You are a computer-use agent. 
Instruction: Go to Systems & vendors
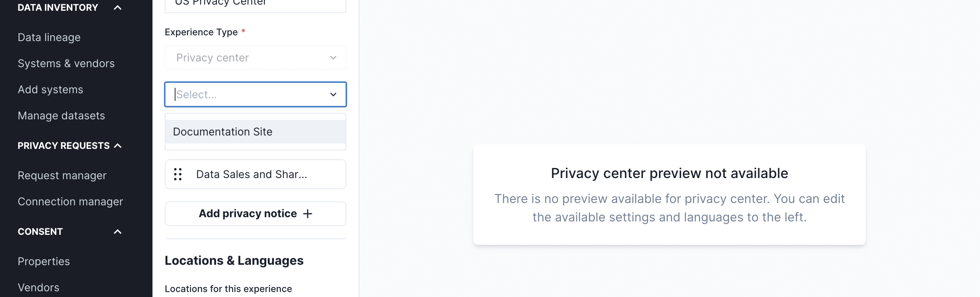pos(66,63)
